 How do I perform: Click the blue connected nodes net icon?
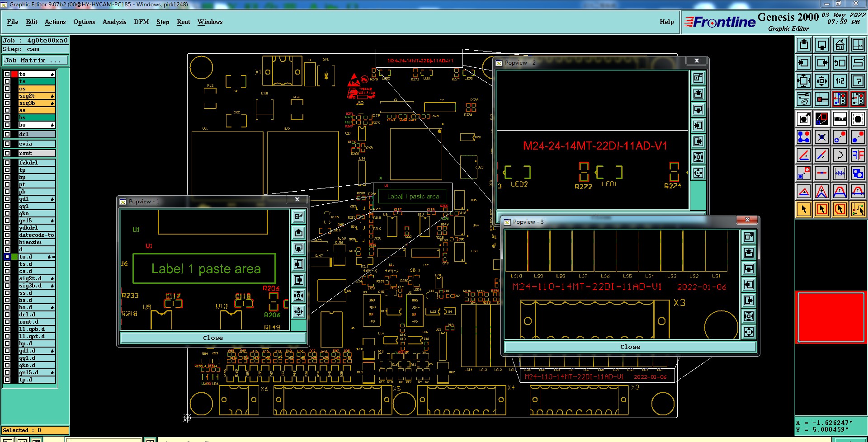(804, 137)
